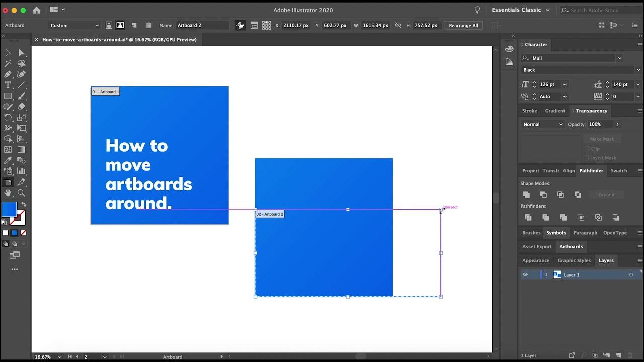Screen dimensions: 644x362
Task: Click the Home icon in title bar
Action: pos(36,10)
